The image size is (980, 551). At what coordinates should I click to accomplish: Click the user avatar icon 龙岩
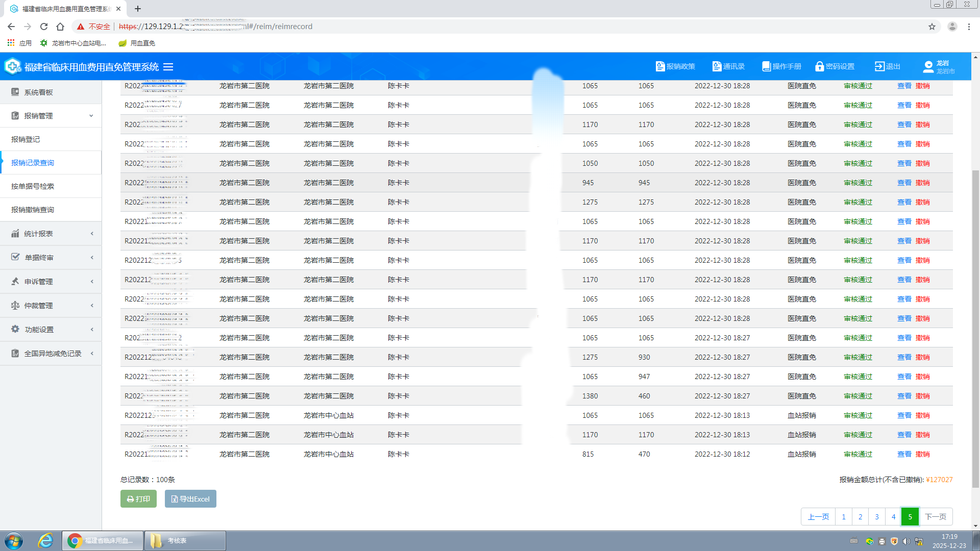click(x=928, y=67)
